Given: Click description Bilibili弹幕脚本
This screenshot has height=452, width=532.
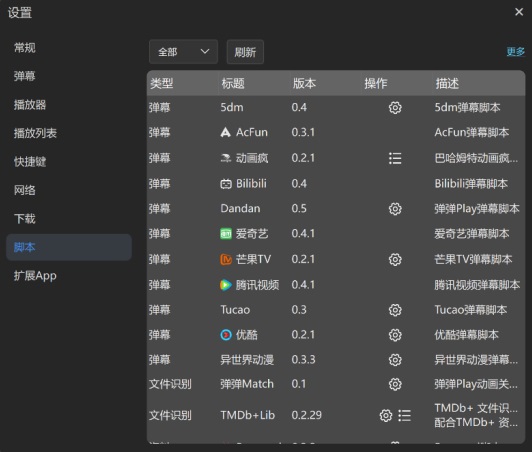Looking at the screenshot, I should (471, 184).
